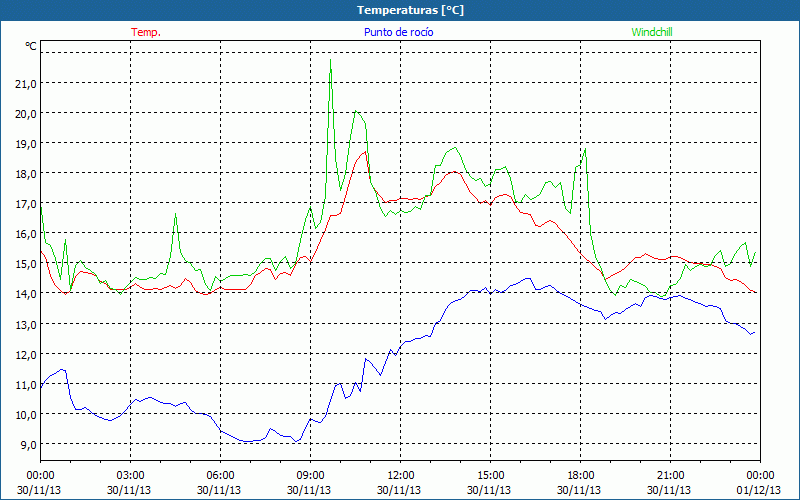Click the green windchill peak near 09:40

[x=331, y=60]
